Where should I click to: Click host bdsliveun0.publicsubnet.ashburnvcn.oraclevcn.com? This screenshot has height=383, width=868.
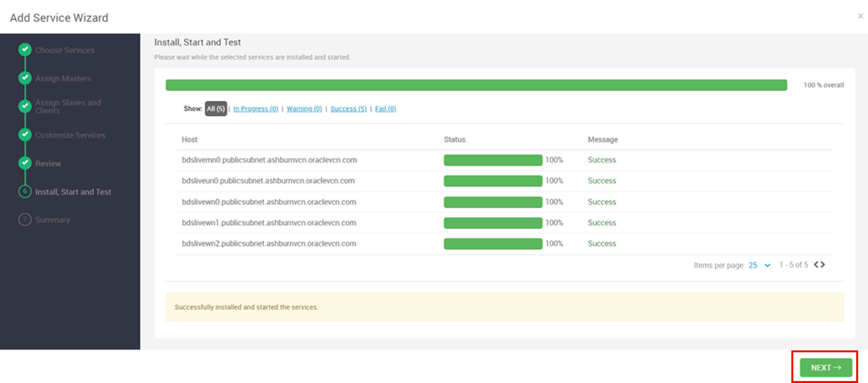pos(268,181)
